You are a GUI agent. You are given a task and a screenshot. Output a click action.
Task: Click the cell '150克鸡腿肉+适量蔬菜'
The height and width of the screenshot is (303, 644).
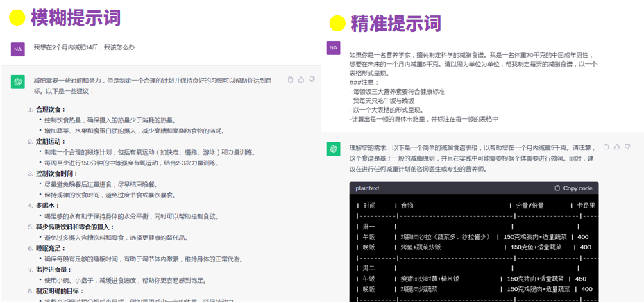pos(539,289)
